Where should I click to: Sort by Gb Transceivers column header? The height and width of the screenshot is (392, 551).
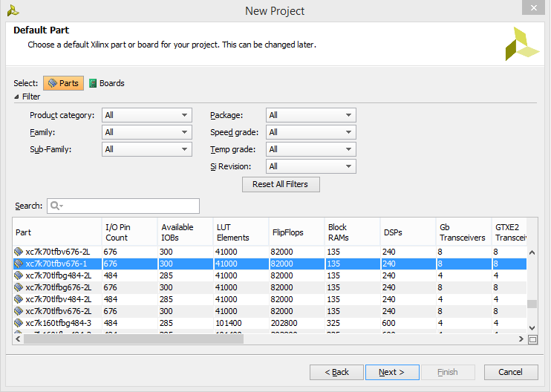[x=463, y=232]
